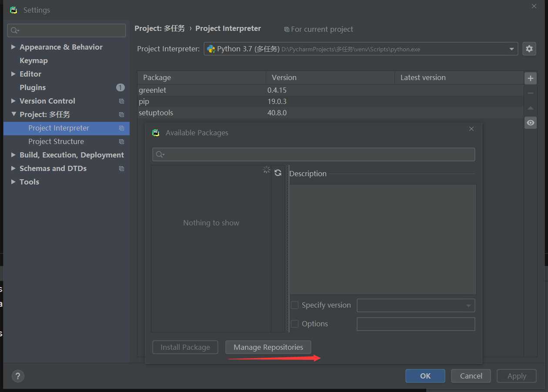Click the search magnifier in Available Packages

pos(160,154)
